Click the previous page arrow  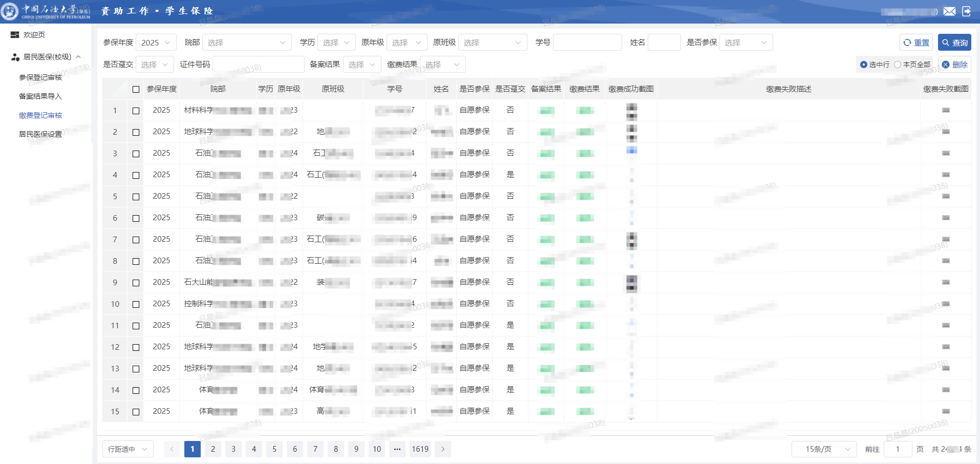point(172,449)
